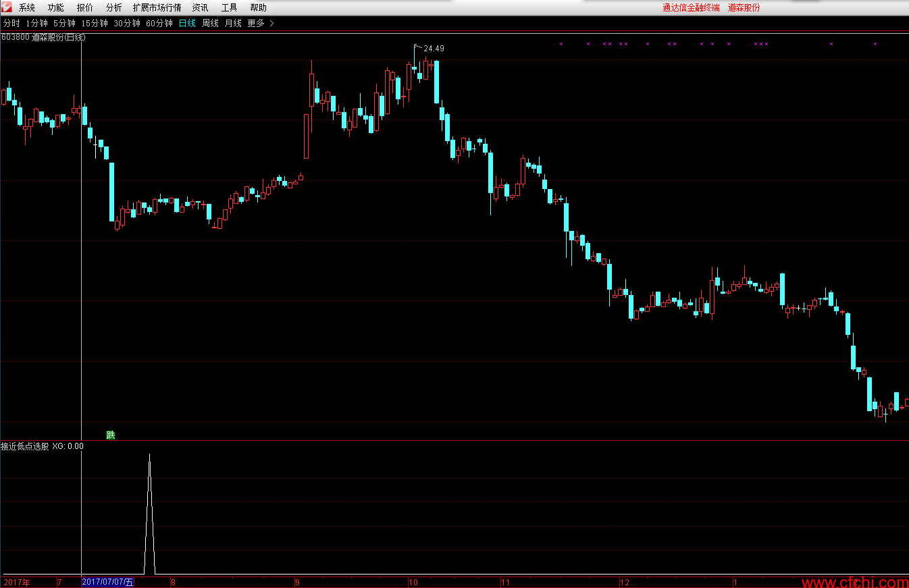The width and height of the screenshot is (909, 588).
Task: Open the 帮助 menu
Action: (259, 8)
